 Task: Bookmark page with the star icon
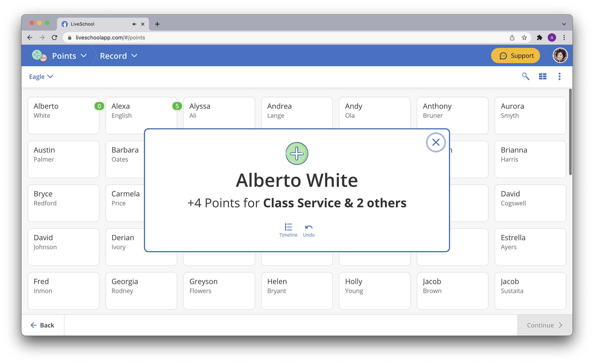tap(524, 38)
